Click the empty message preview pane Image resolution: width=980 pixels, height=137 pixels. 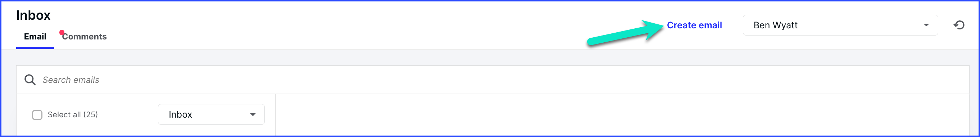(622, 115)
